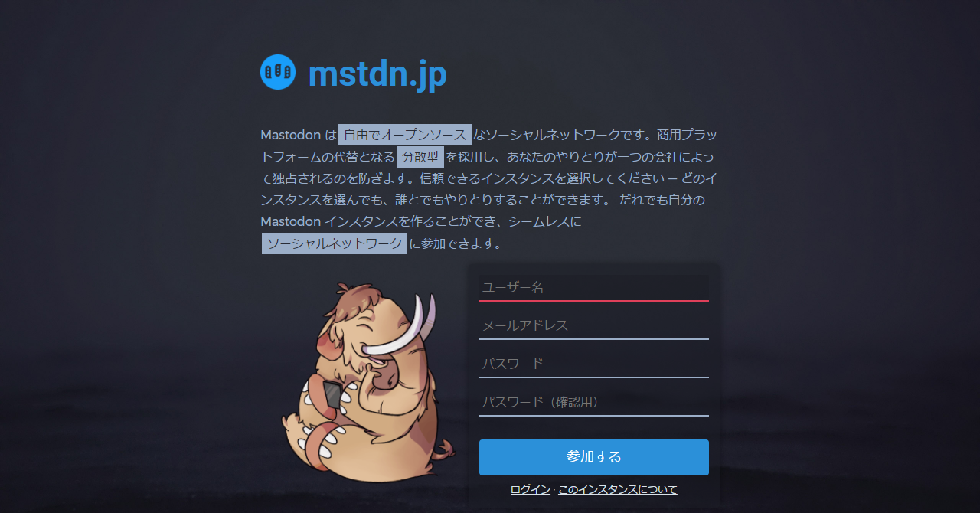980x513 pixels.
Task: Open the 分散型 highlighted link
Action: click(420, 157)
